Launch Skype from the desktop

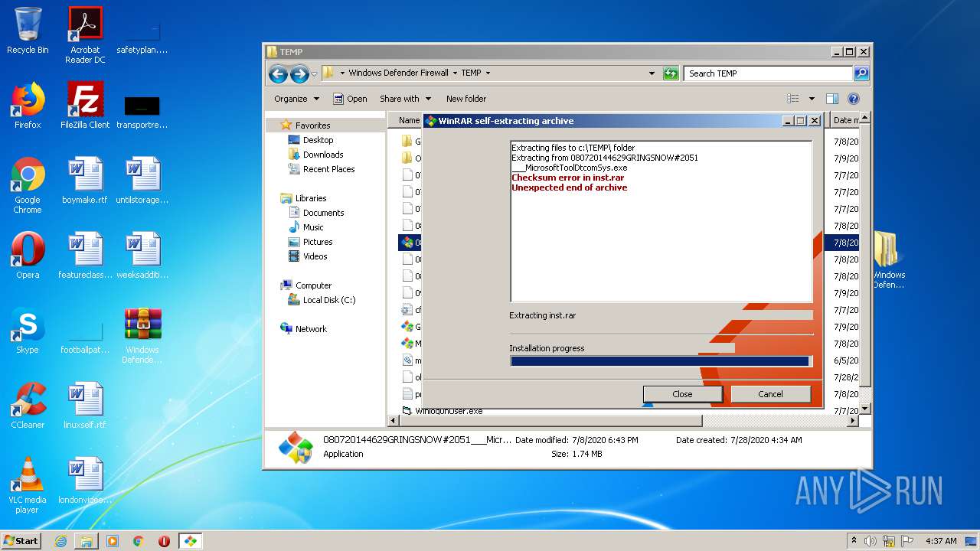point(28,331)
